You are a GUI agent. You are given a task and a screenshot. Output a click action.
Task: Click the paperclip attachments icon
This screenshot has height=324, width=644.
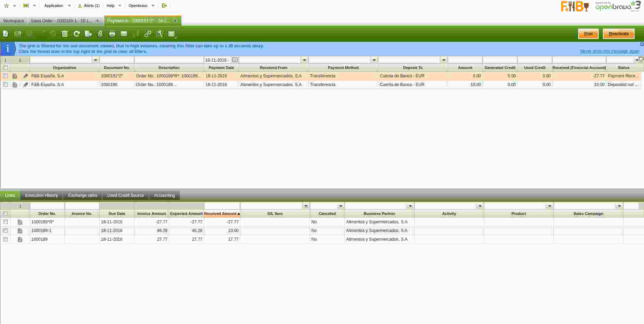click(x=100, y=34)
